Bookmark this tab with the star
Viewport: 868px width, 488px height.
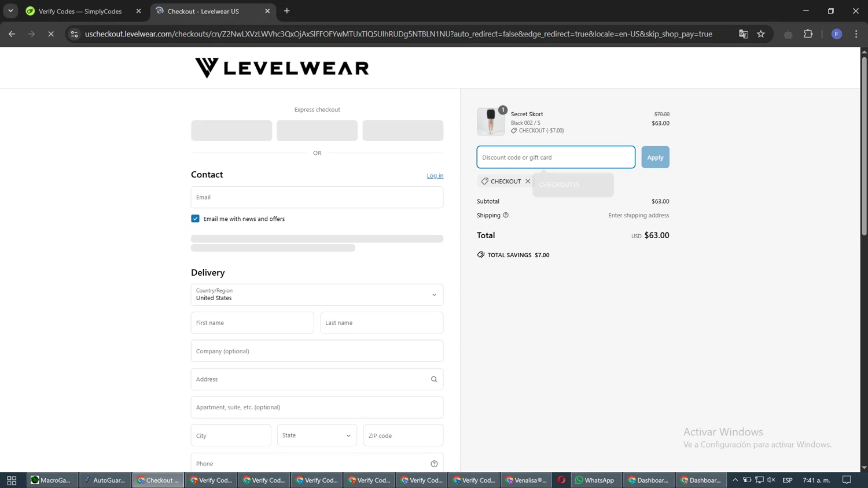pyautogui.click(x=761, y=34)
